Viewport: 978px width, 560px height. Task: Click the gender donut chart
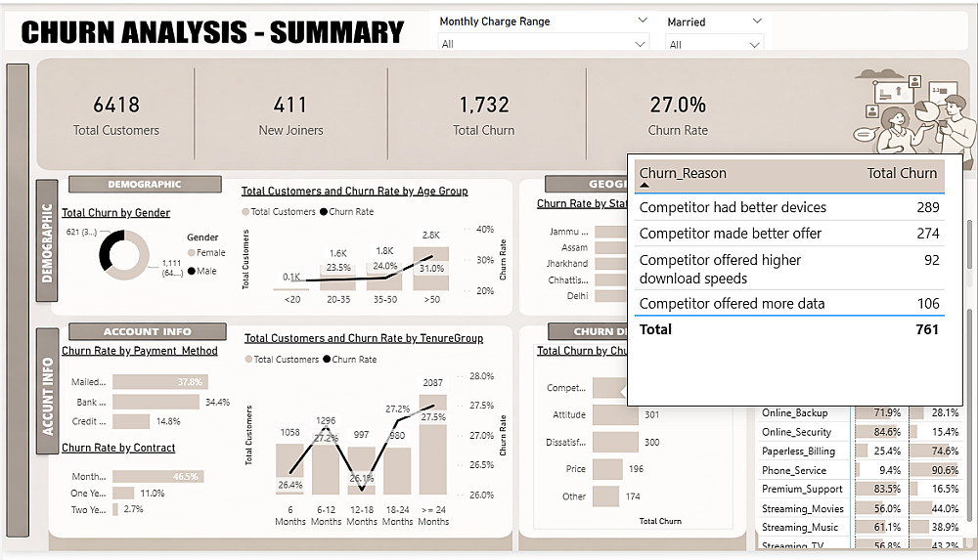click(x=124, y=254)
